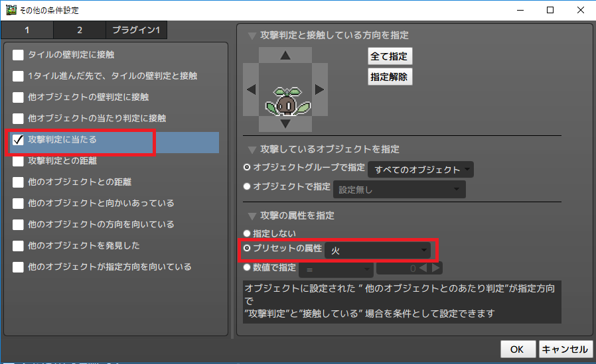This screenshot has height=364, width=596.
Task: Enable 他のオブジェクトが指定方向を向いている checkbox
Action: tap(18, 268)
